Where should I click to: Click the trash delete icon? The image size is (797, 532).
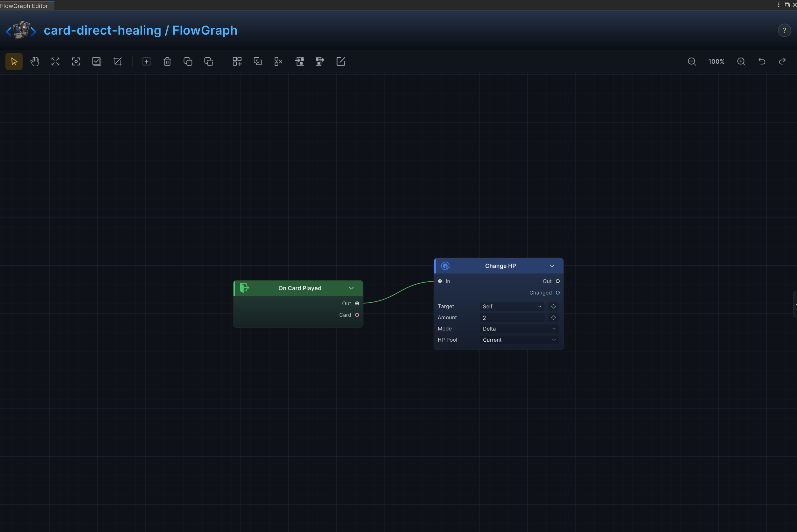pos(167,61)
